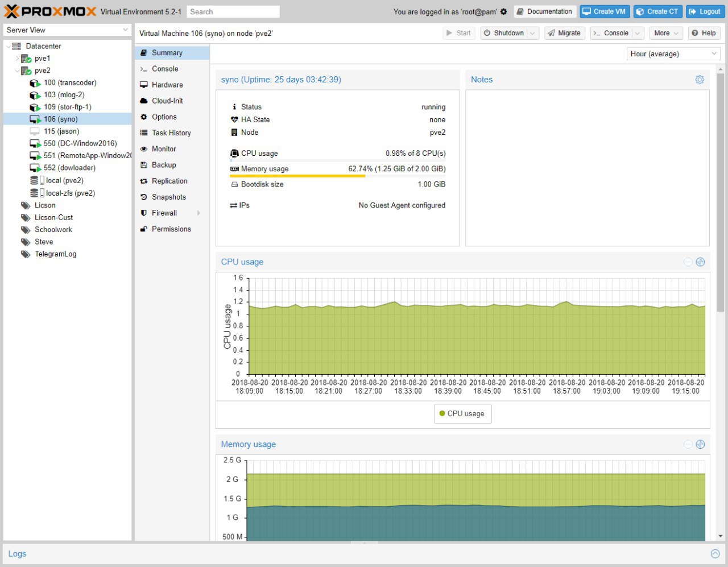Open the Snapshots tab
The width and height of the screenshot is (728, 567).
(x=172, y=197)
